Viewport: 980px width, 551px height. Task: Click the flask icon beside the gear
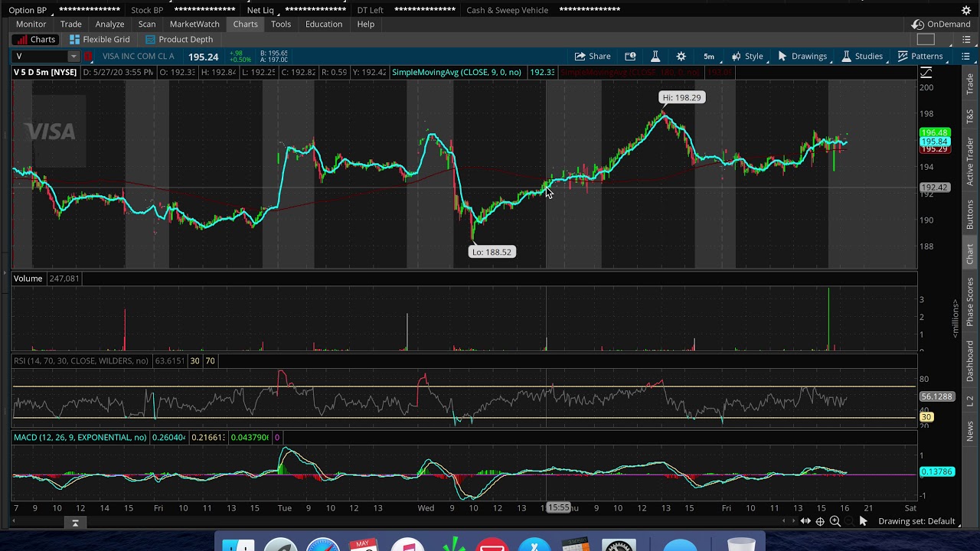[x=655, y=56]
